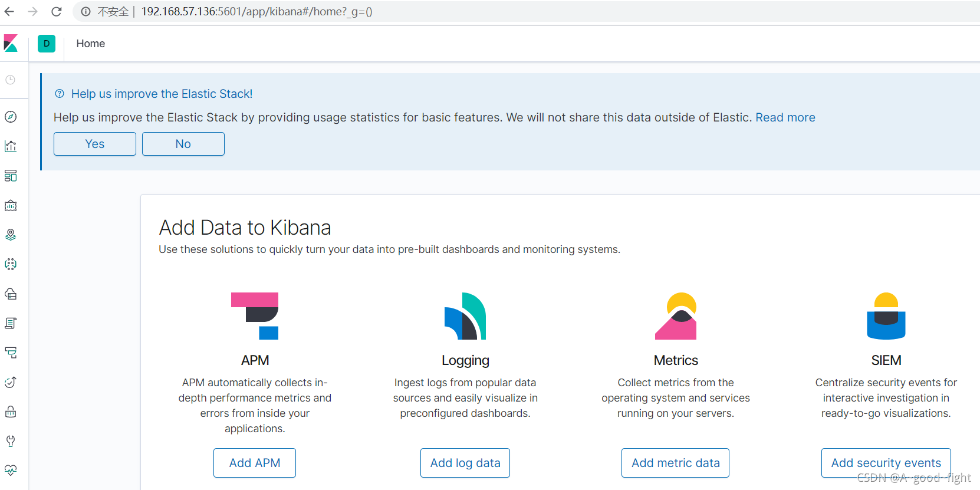Accept usage statistics with Yes
This screenshot has height=490, width=980.
coord(95,144)
